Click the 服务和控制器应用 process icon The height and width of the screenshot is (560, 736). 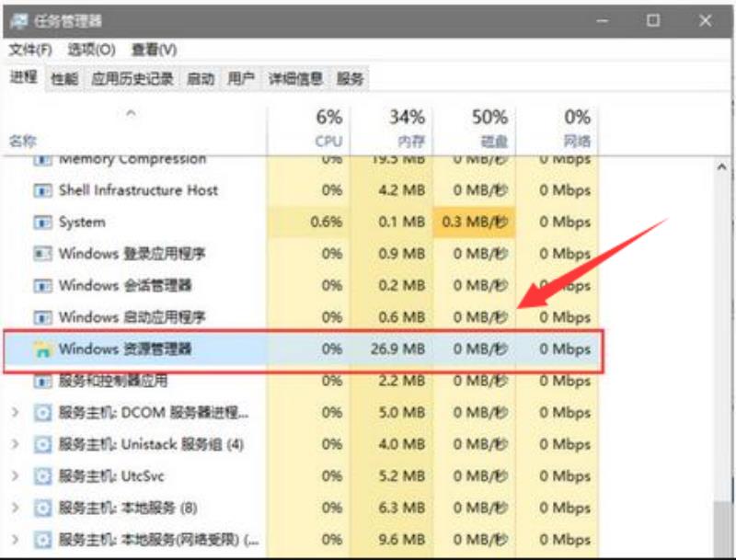tap(42, 382)
